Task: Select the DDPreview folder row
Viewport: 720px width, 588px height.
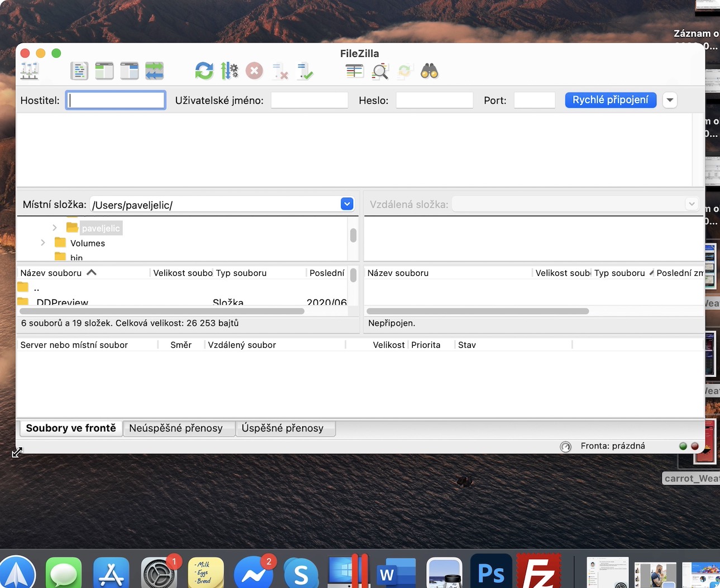Action: click(x=183, y=302)
